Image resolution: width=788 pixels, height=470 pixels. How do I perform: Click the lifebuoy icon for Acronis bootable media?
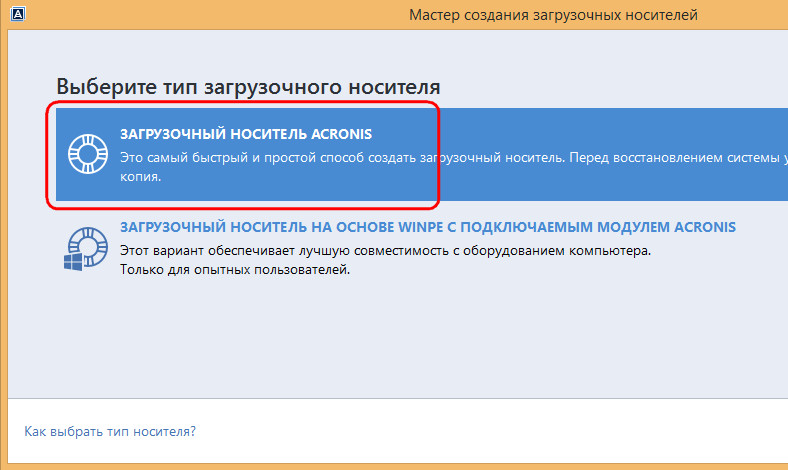point(88,154)
